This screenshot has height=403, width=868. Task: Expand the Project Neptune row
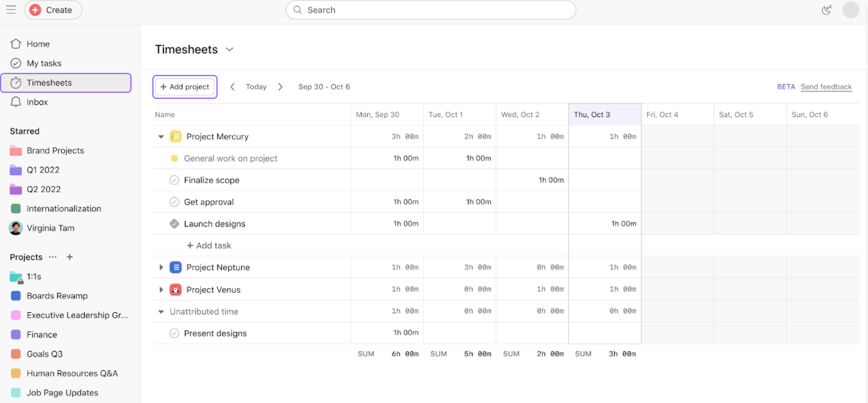click(x=161, y=268)
